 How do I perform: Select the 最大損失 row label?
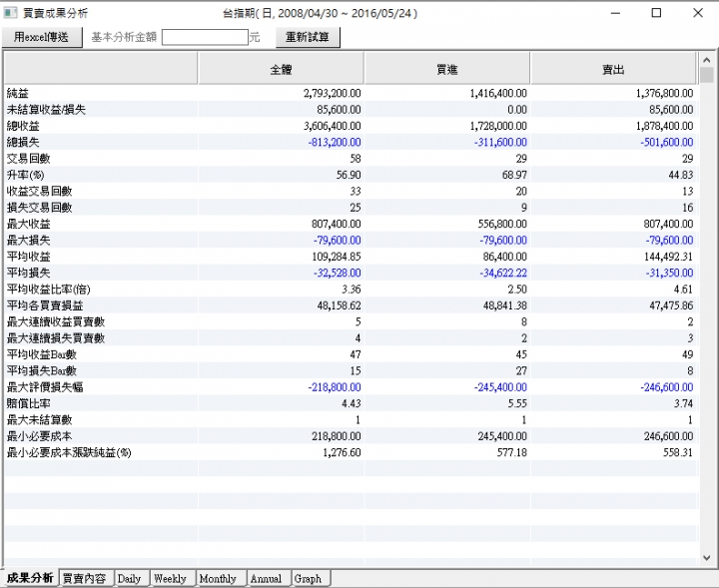[x=28, y=241]
